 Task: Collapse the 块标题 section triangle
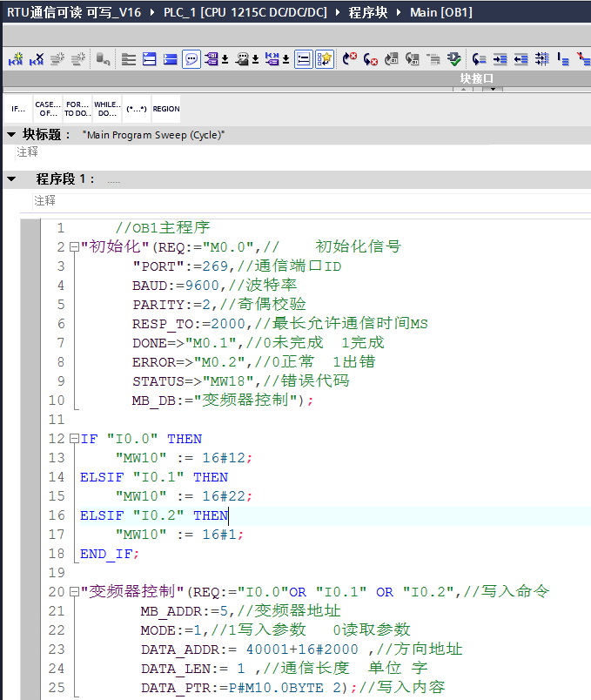[10, 135]
